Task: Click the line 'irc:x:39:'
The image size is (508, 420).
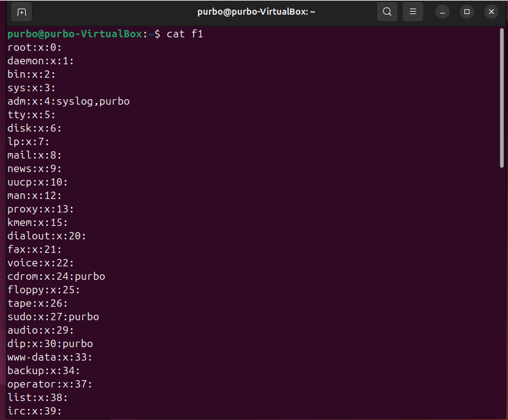Action: point(34,411)
